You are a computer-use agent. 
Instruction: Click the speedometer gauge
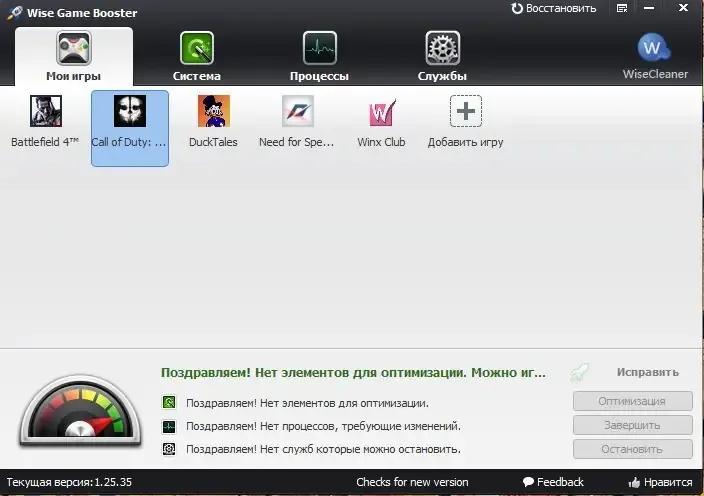80,411
